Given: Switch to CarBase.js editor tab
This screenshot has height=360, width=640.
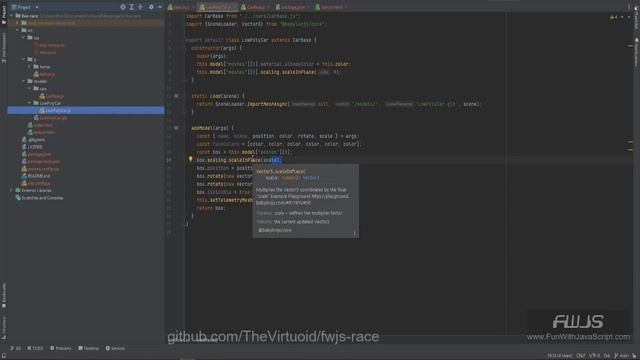Looking at the screenshot, I should pos(256,7).
